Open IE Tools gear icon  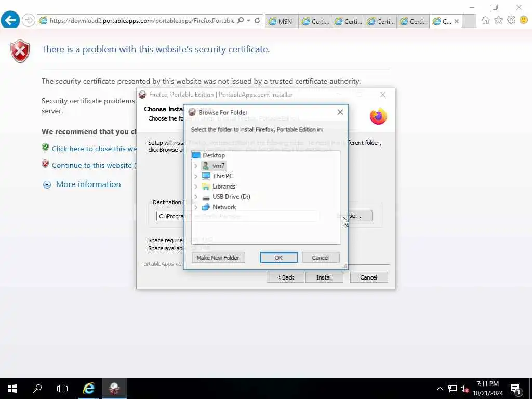coord(511,20)
